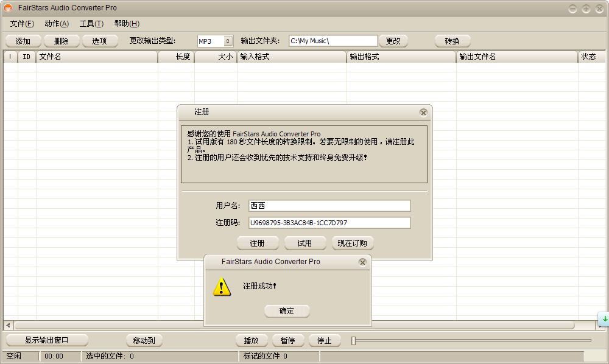The height and width of the screenshot is (364, 609).
Task: Open the 文件(F) menu
Action: (22, 24)
